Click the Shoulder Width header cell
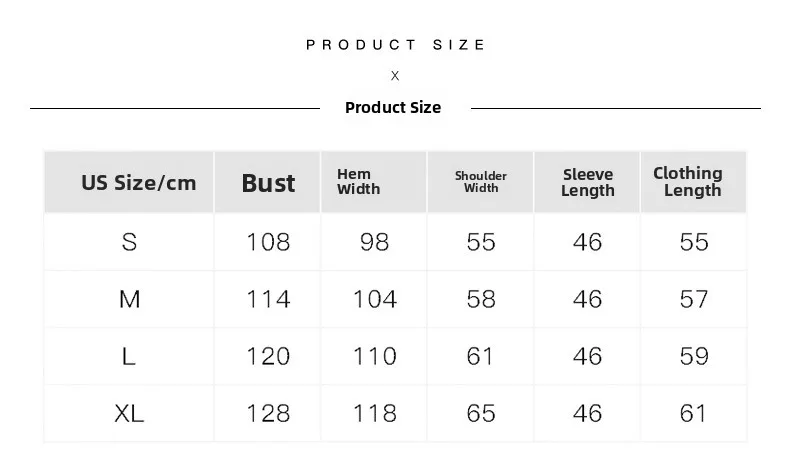790x472 pixels. pos(481,182)
